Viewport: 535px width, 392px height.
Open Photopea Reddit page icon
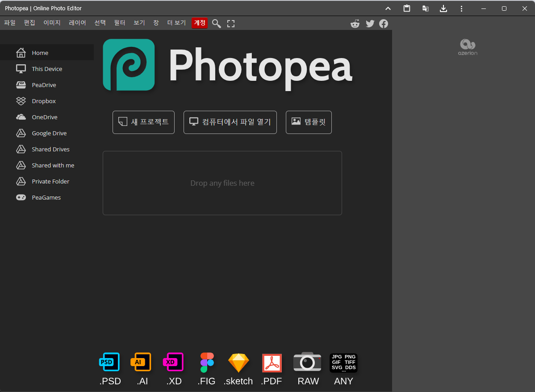click(x=355, y=24)
